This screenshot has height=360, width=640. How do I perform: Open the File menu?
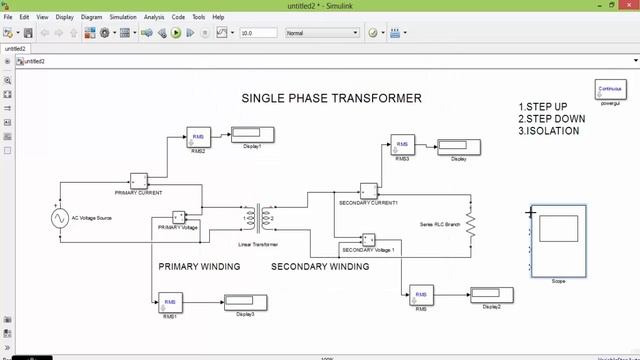point(8,17)
